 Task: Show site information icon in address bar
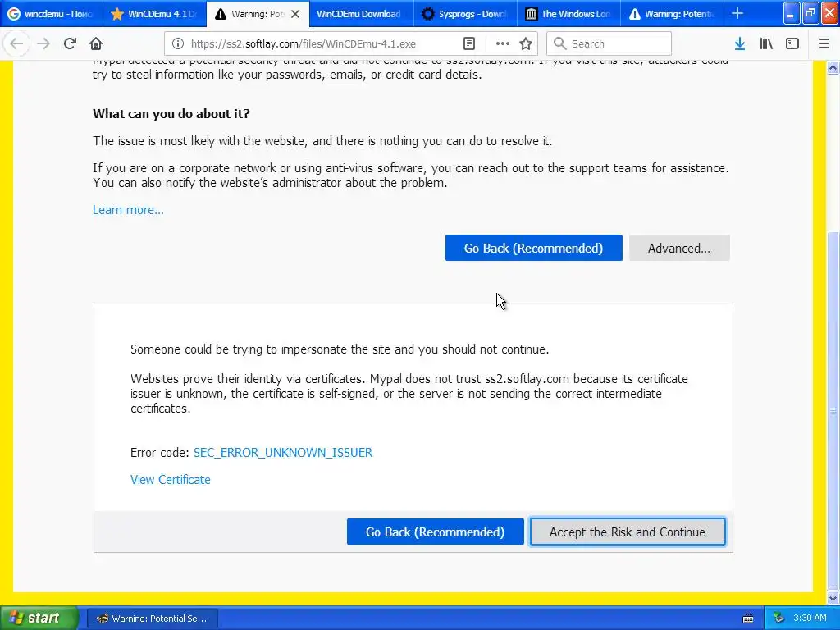(178, 44)
